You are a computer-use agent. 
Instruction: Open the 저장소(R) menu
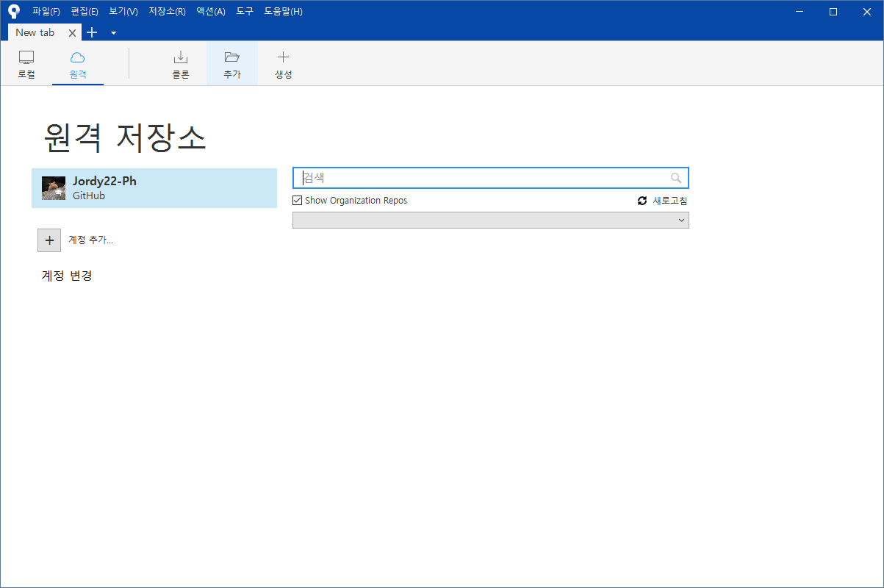[x=167, y=12]
